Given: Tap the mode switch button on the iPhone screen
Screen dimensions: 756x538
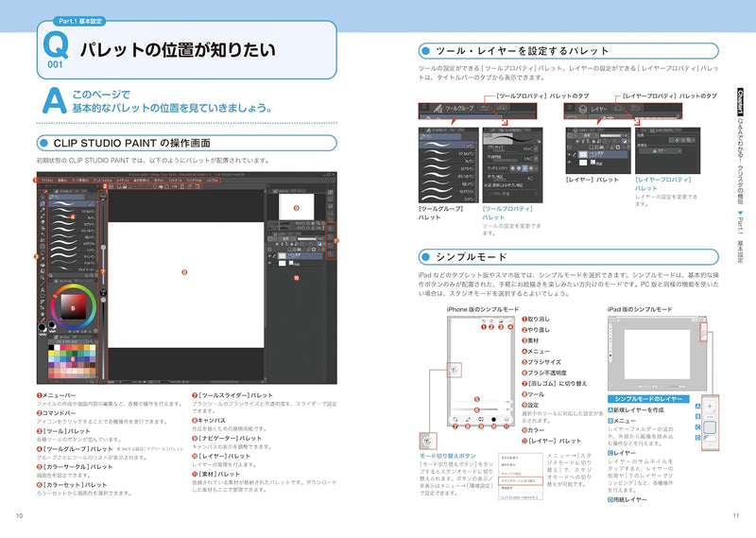Looking at the screenshot, I should (455, 370).
